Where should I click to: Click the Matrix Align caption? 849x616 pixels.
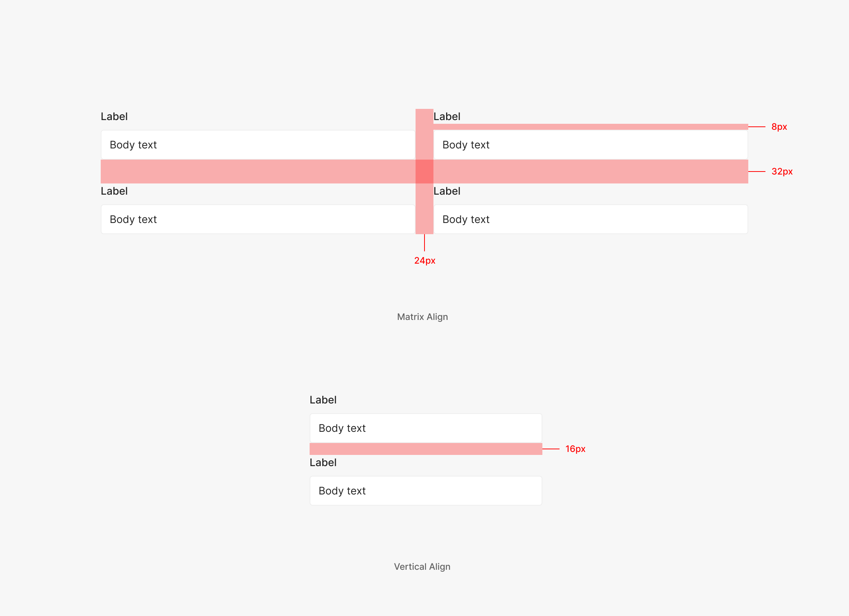pos(422,317)
